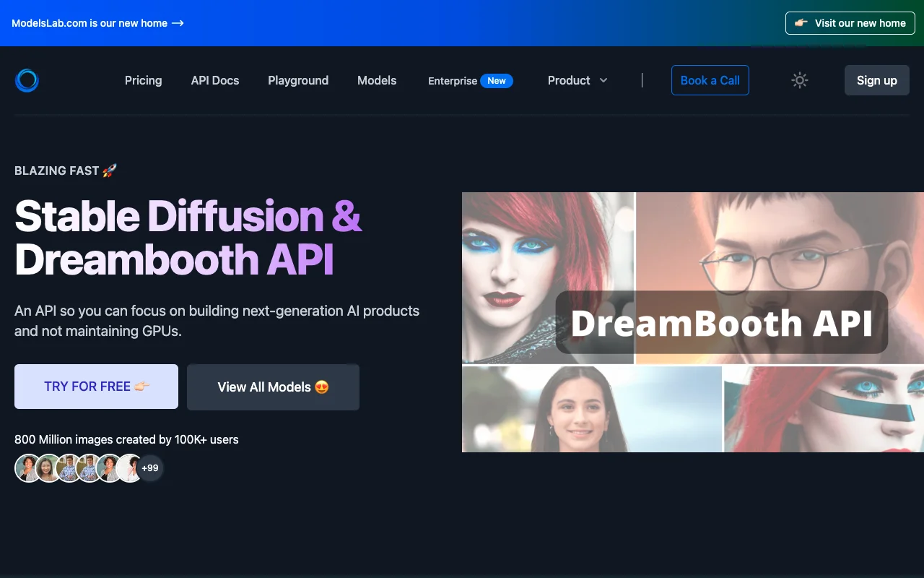Open the Product dropdown menu
Image resolution: width=924 pixels, height=578 pixels.
point(569,80)
